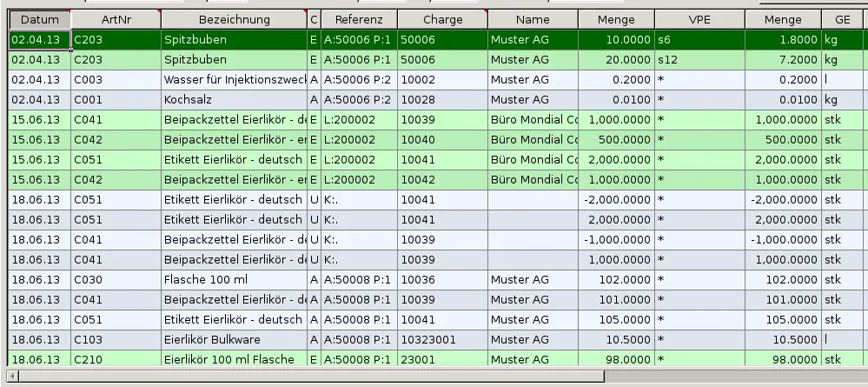Click the charge cell '23001'

(442, 358)
